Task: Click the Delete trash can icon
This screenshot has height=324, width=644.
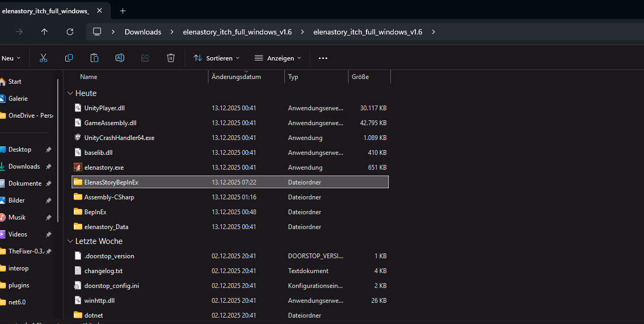Action: 171,58
